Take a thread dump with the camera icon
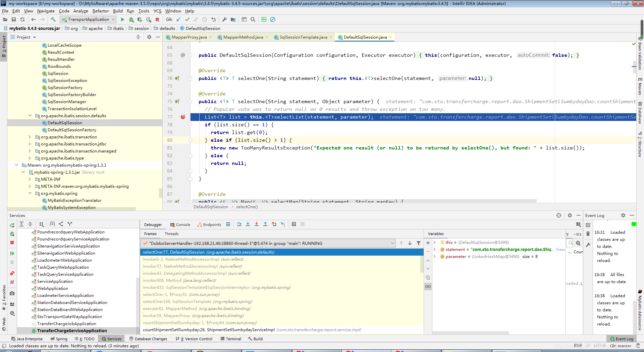Viewport: 644px width, 352px height. click(x=12, y=293)
